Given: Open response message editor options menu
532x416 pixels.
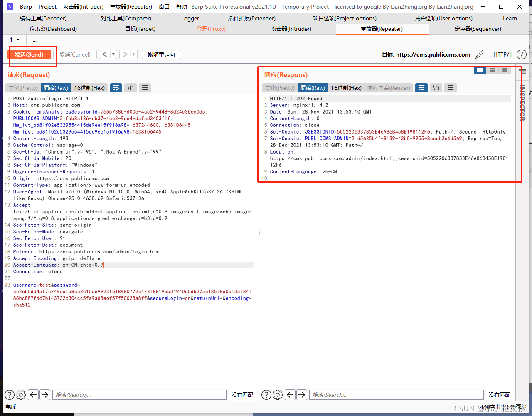Looking at the screenshot, I should click(x=451, y=88).
